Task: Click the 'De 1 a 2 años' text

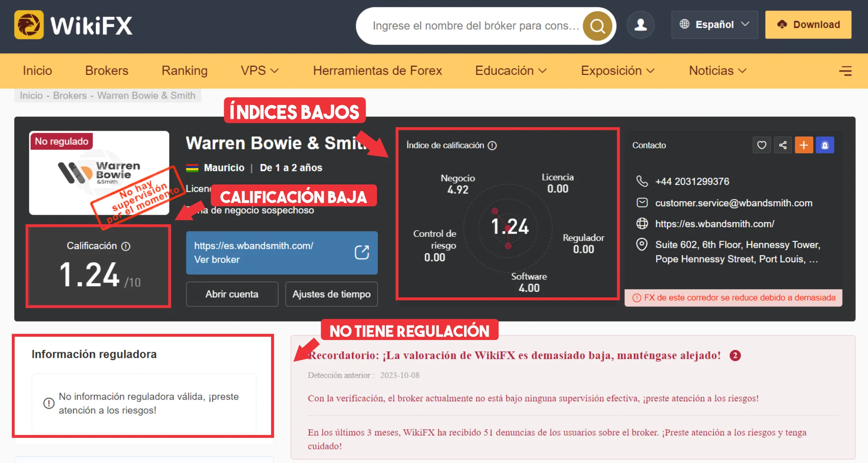Action: coord(291,168)
